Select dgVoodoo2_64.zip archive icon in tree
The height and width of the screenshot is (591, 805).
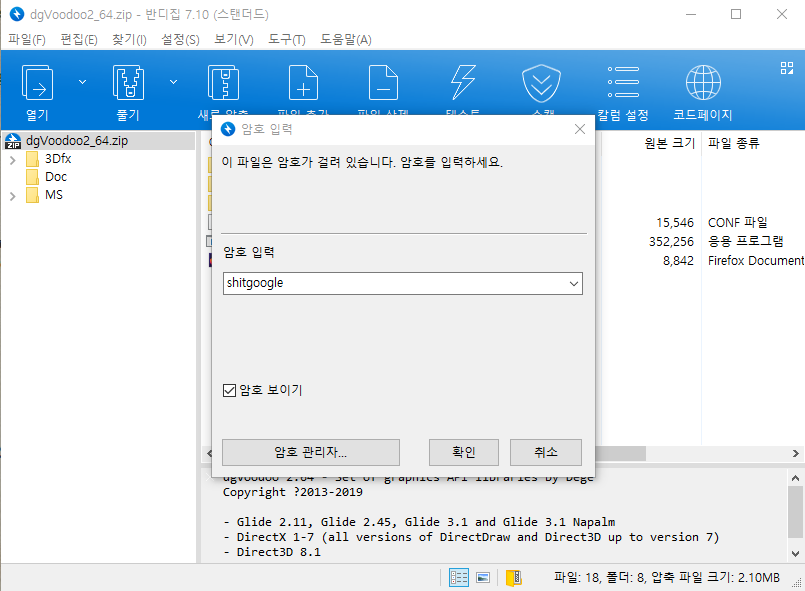pyautogui.click(x=13, y=141)
